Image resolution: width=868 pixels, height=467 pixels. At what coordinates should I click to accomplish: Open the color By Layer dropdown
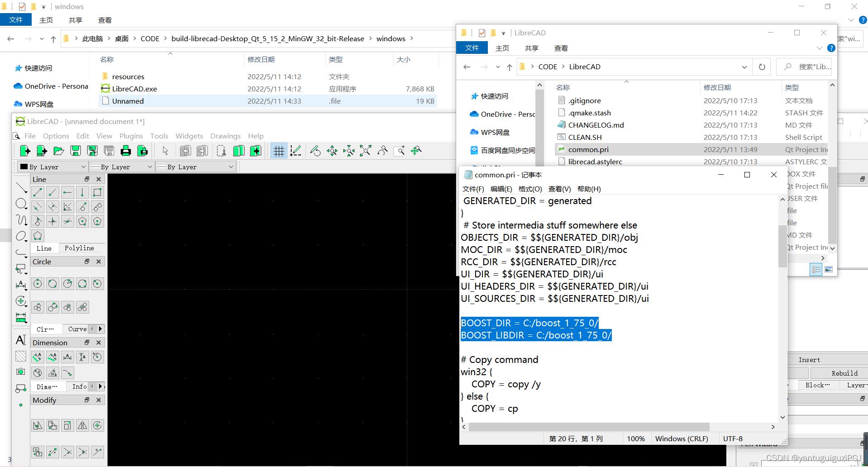[x=52, y=167]
